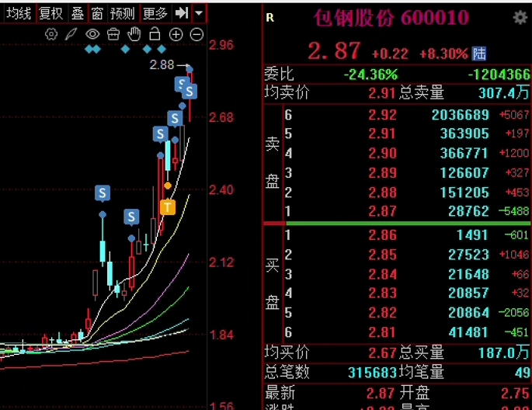Select sell level 4 price 2.90
Screen dimensions: 532x410
click(x=382, y=153)
